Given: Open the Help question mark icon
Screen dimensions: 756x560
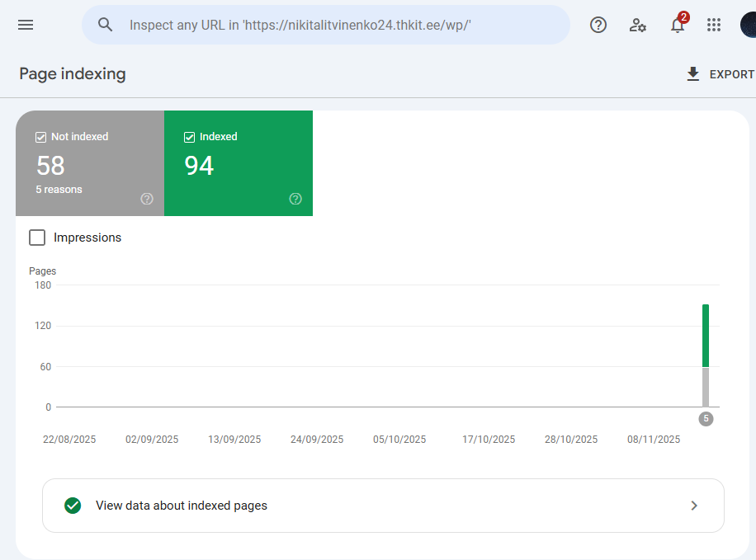Looking at the screenshot, I should pos(598,25).
